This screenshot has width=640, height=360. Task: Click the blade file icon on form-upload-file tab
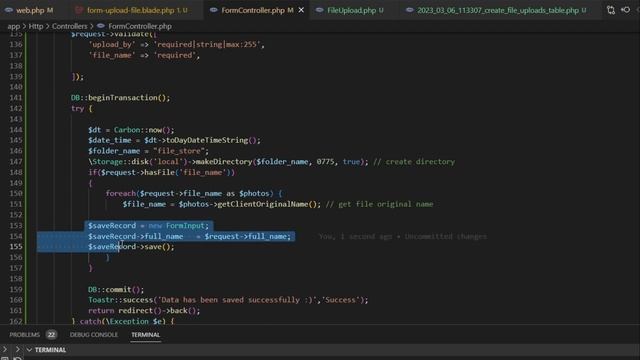(x=79, y=10)
